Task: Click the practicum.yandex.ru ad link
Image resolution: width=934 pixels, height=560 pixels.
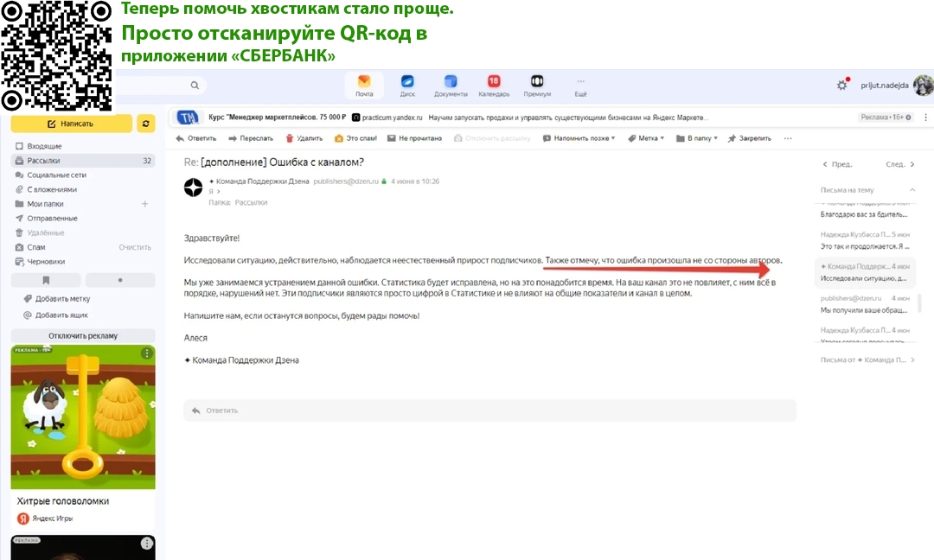Action: pyautogui.click(x=392, y=118)
